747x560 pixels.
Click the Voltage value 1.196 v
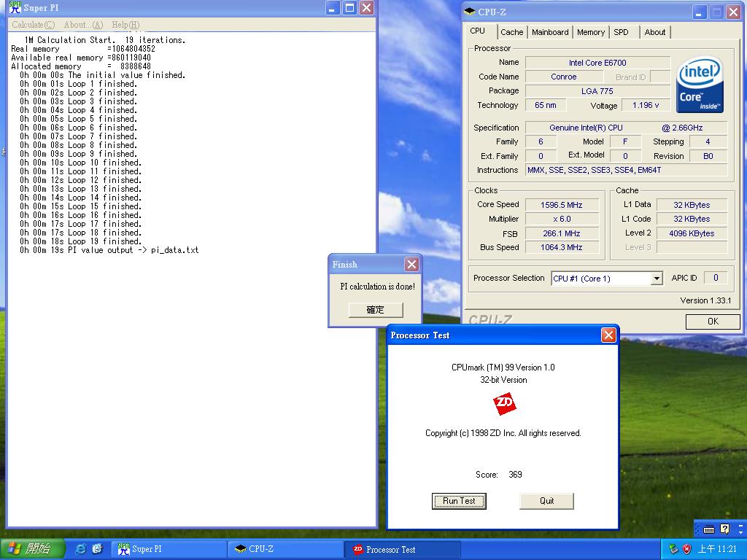point(646,105)
